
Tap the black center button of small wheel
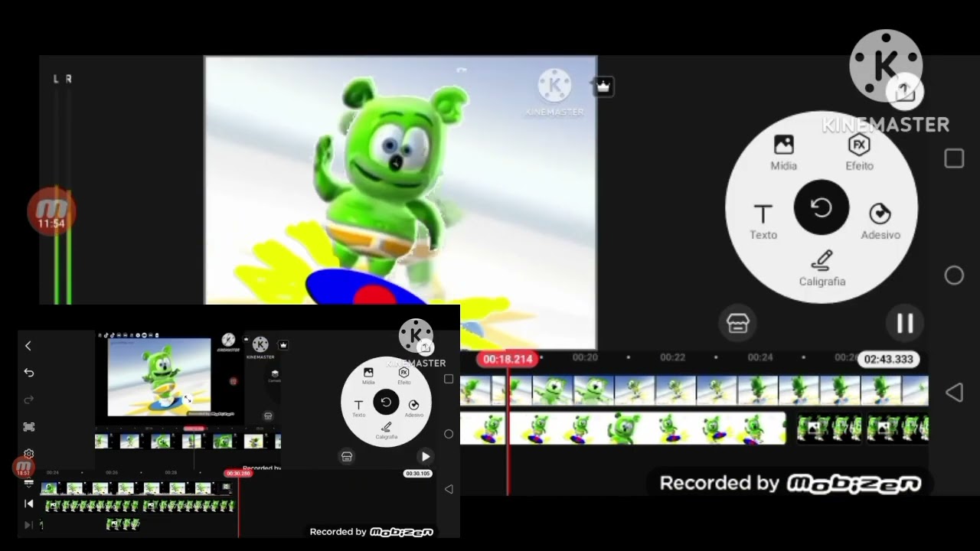[386, 402]
